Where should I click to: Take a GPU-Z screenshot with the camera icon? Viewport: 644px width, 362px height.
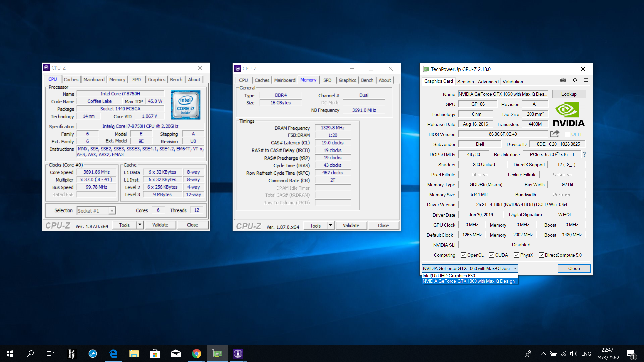[563, 80]
